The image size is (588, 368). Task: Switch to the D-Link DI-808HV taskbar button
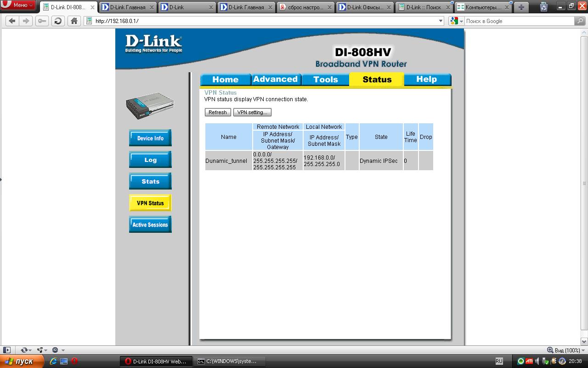pos(156,361)
